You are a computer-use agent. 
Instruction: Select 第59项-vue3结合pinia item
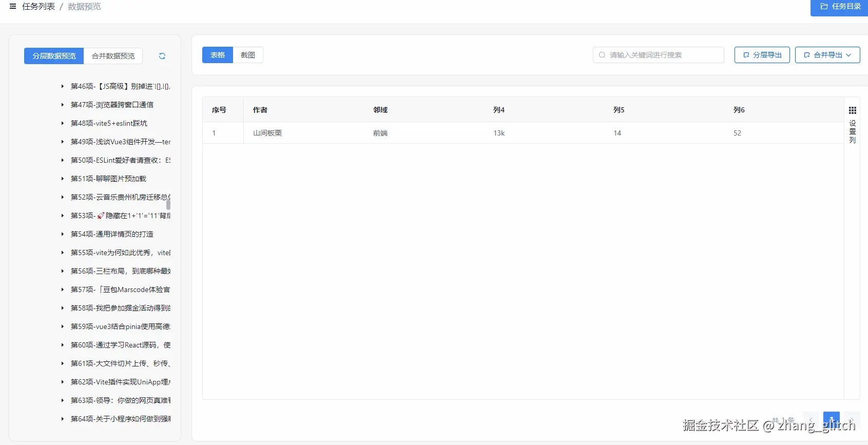pos(121,326)
